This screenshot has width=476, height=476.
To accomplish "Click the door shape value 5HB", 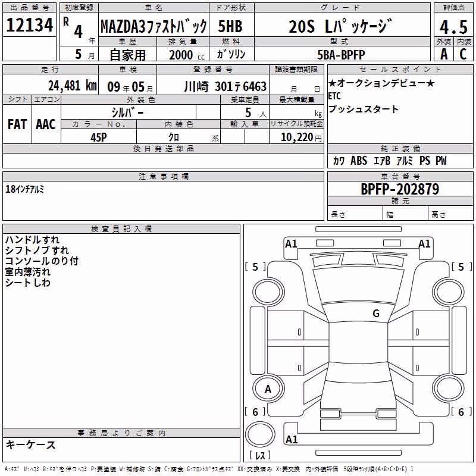I will (x=230, y=26).
